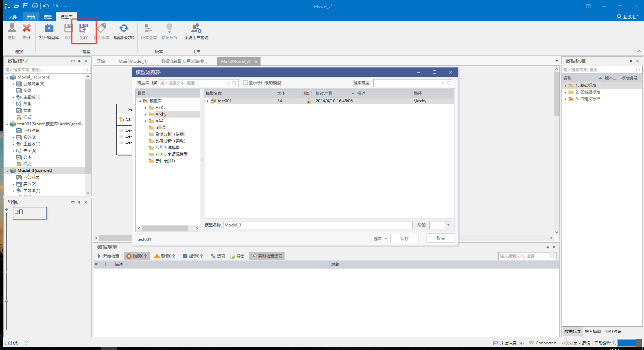Collapse the 模型库 root node
The image size is (644, 350).
pyautogui.click(x=140, y=101)
